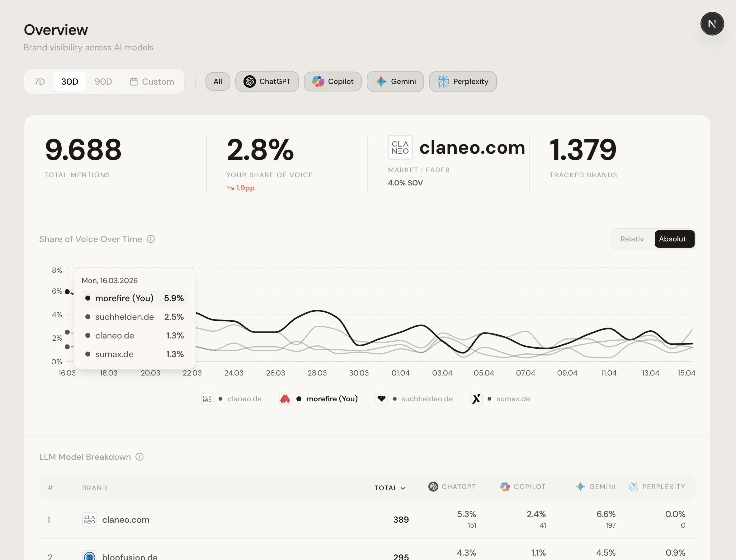This screenshot has width=736, height=560.
Task: Click the chart x-axis label 28.03
Action: pyautogui.click(x=317, y=373)
